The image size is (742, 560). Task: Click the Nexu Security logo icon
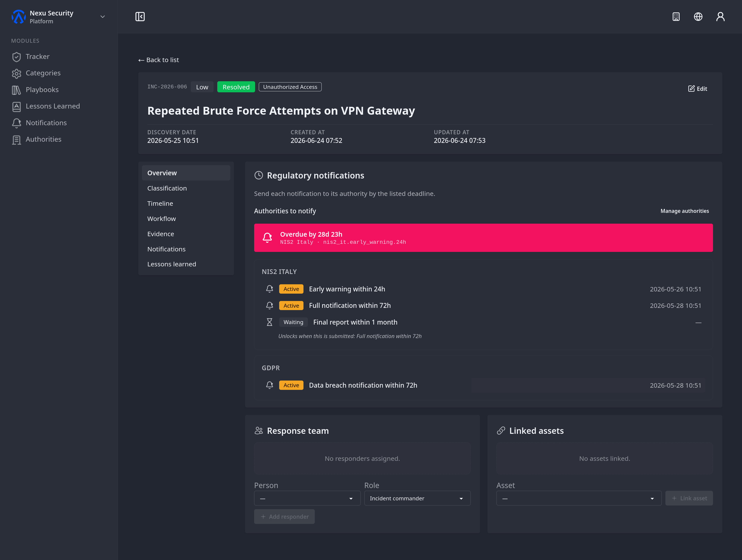click(18, 17)
